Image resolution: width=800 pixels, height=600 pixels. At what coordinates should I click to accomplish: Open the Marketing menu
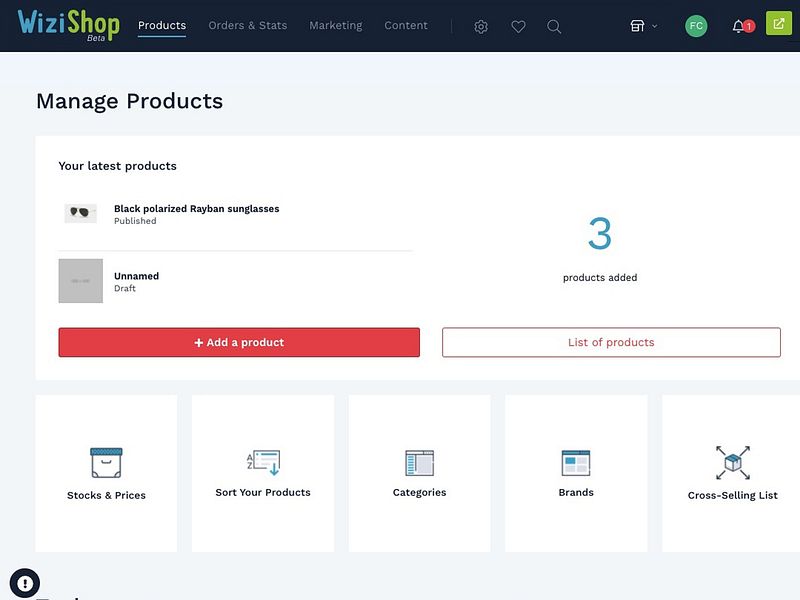[335, 26]
